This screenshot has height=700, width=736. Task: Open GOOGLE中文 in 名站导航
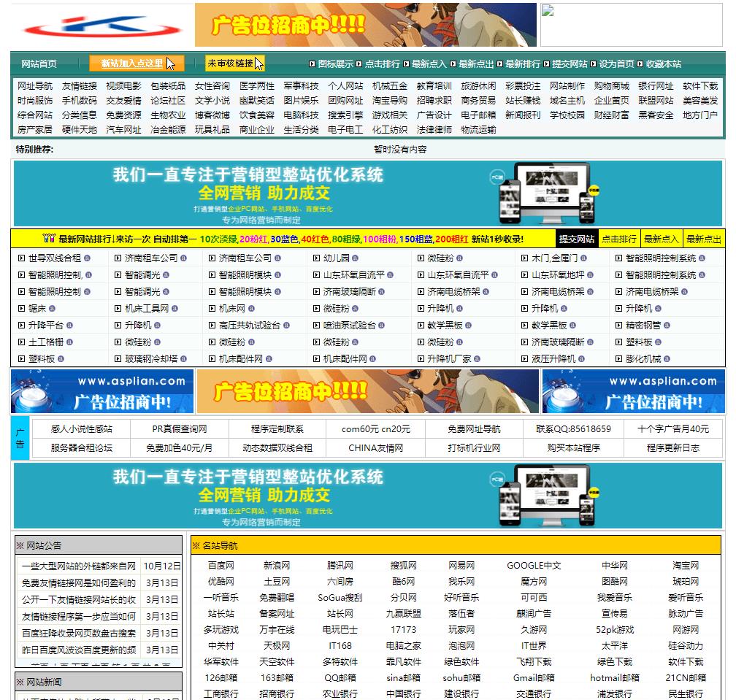click(x=534, y=566)
